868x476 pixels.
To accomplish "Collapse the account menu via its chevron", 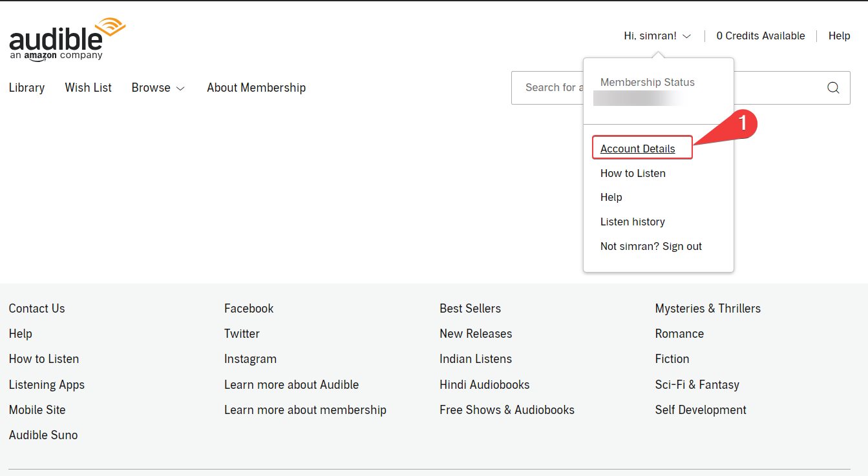I will click(686, 37).
